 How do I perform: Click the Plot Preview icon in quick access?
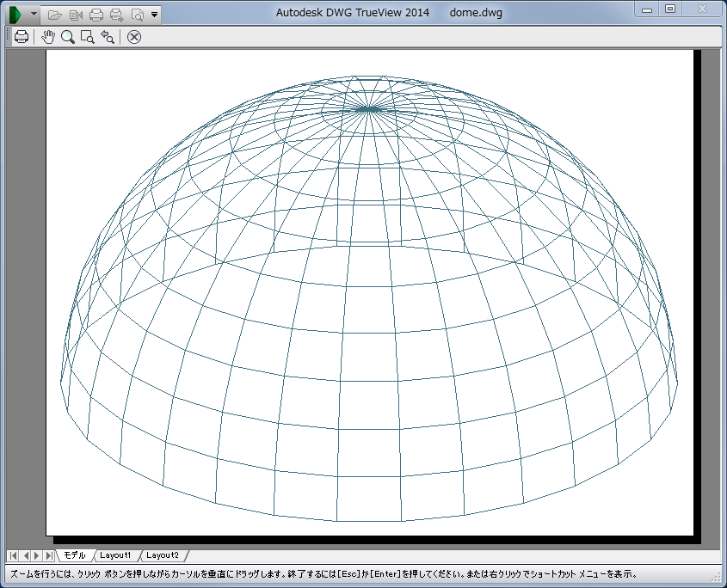pos(137,15)
